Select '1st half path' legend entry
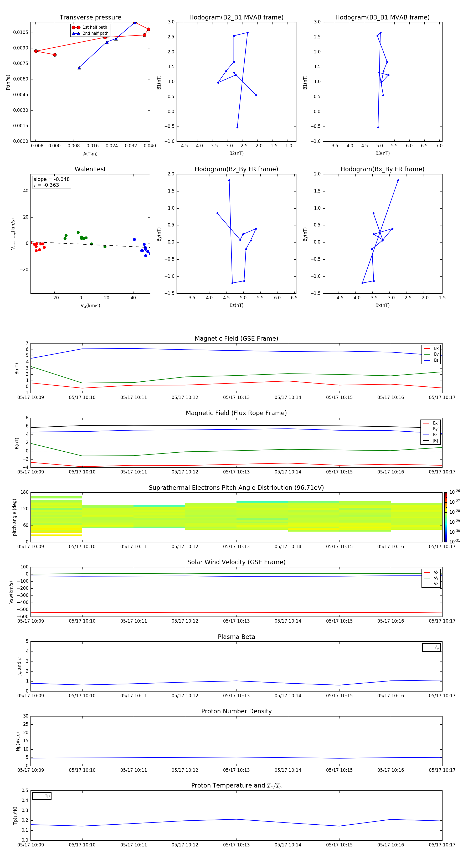 pyautogui.click(x=90, y=27)
